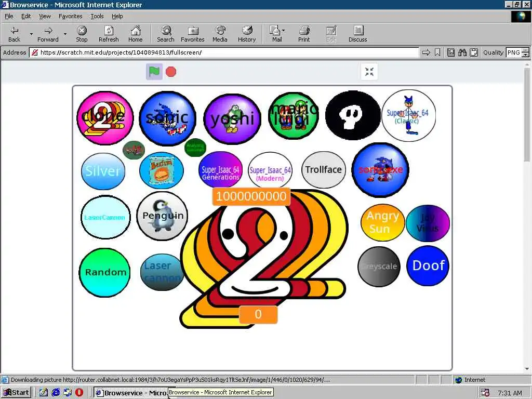Screen dimensions: 532x399
Task: Stop the Scratch project with red button
Action: coord(171,72)
